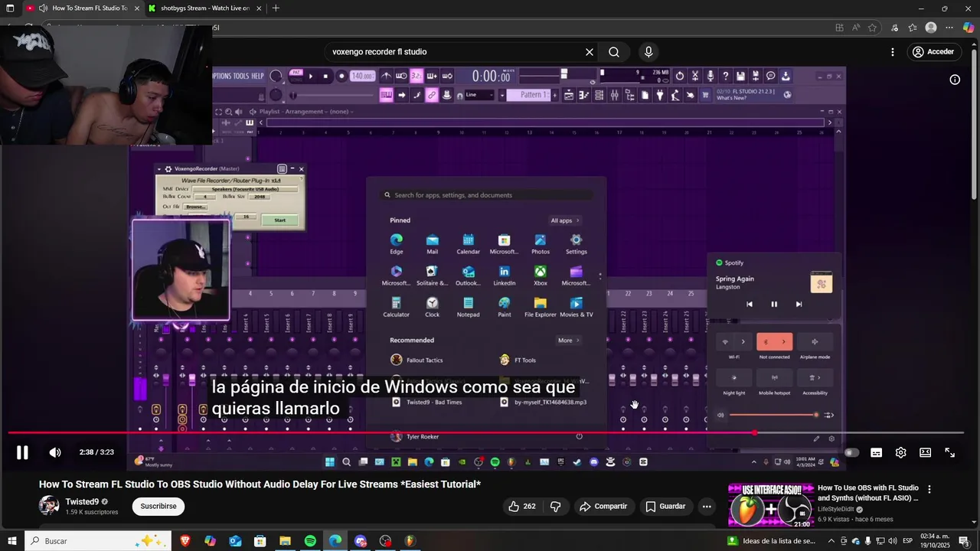
Task: Show hidden system tray icons
Action: pos(831,541)
